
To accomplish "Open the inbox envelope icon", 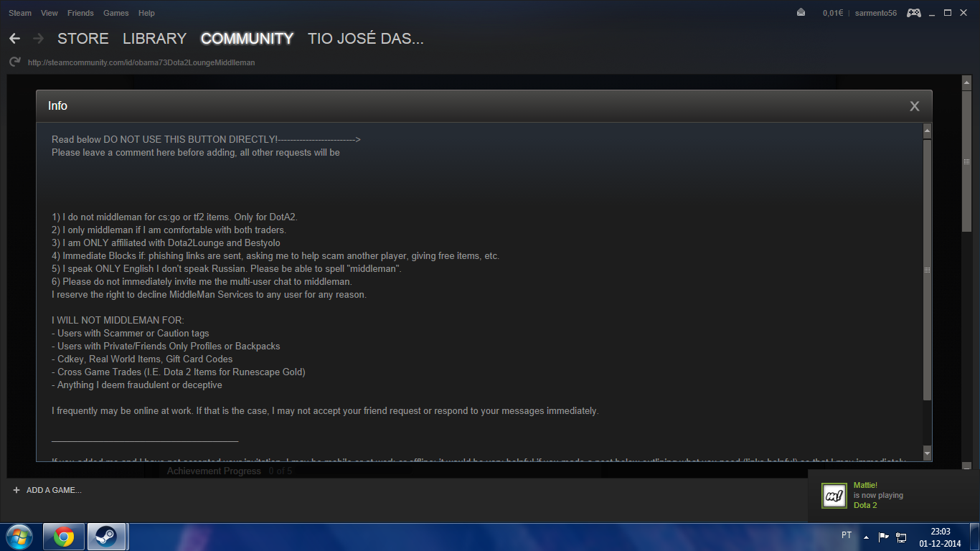I will [x=801, y=13].
